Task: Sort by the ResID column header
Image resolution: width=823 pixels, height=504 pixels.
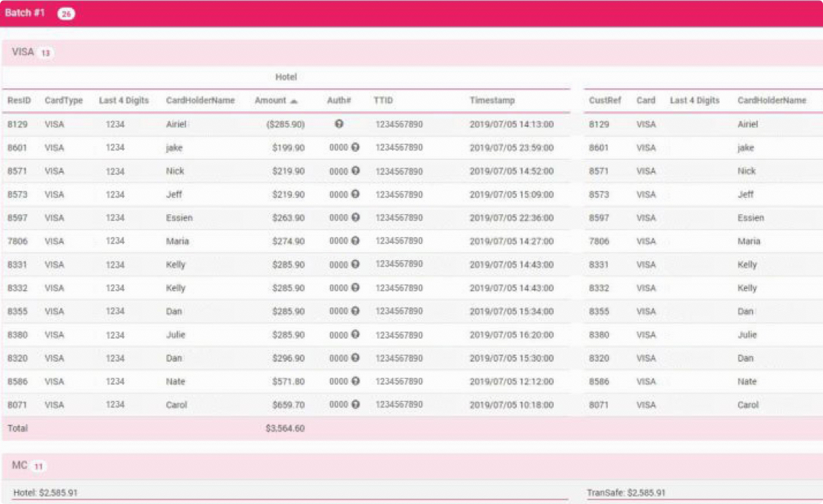Action: tap(19, 100)
